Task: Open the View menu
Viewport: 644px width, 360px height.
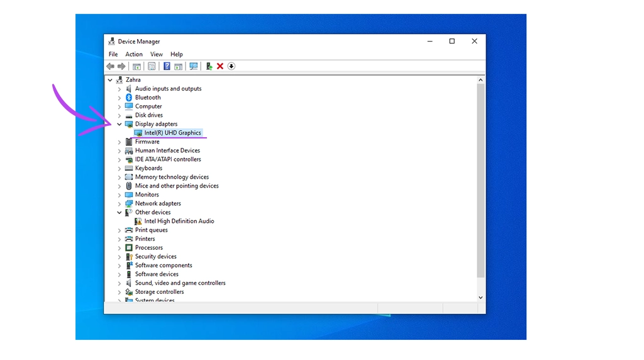Action: click(x=156, y=54)
